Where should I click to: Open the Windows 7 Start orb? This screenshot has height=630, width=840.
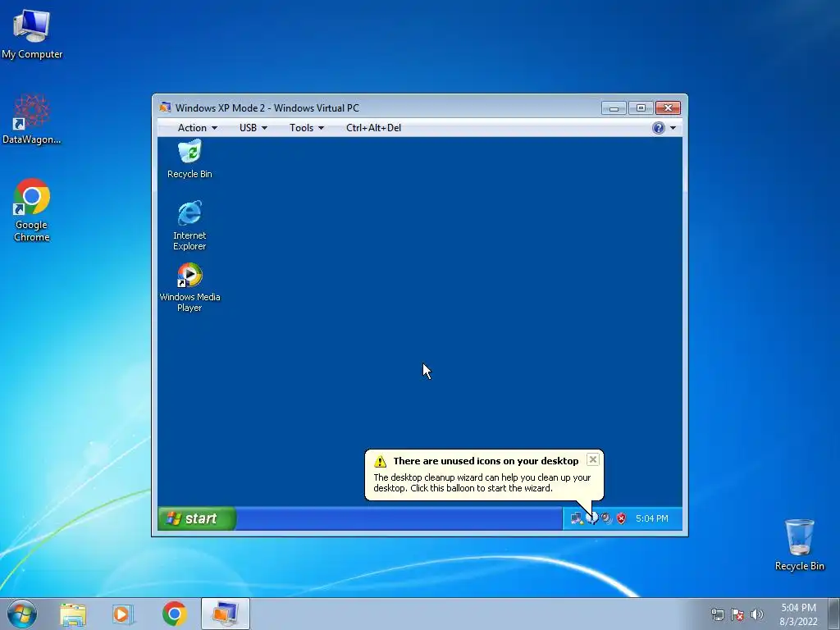pos(22,614)
